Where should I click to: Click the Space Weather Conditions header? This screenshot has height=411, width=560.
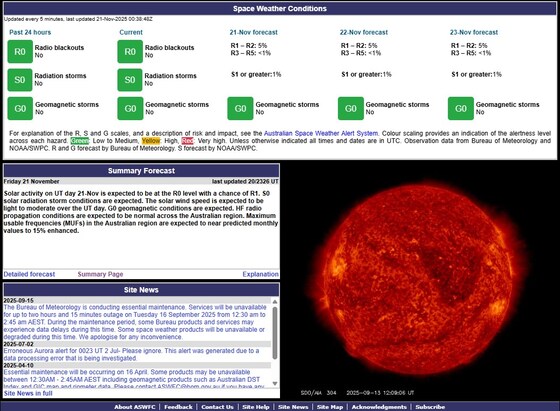pos(280,9)
